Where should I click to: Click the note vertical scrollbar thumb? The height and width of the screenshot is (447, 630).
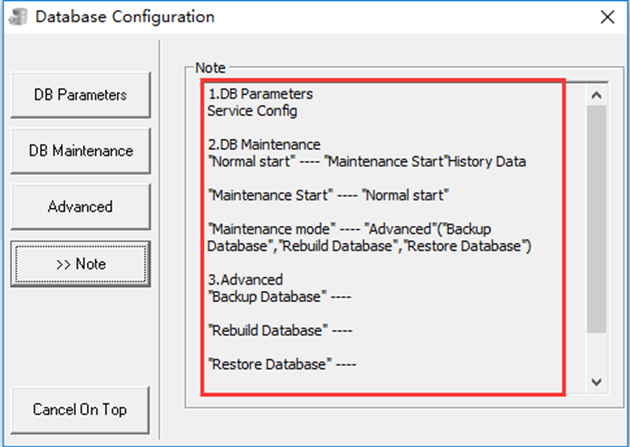tap(596, 219)
